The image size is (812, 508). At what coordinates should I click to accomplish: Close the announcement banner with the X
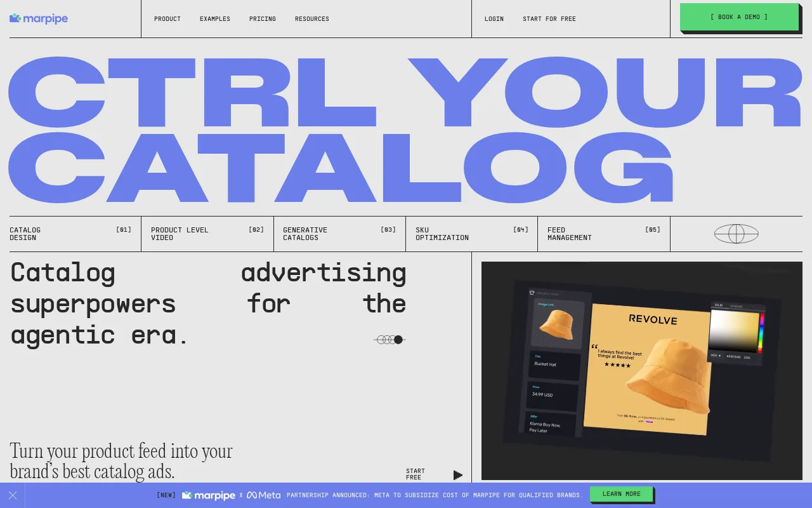coord(13,495)
